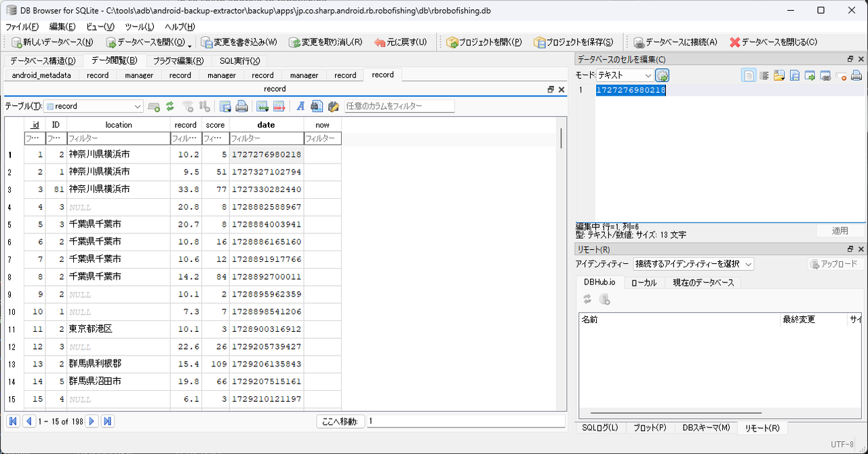The height and width of the screenshot is (454, 868).
Task: Click Open Database (データベースを開く) in toolbar
Action: 145,42
